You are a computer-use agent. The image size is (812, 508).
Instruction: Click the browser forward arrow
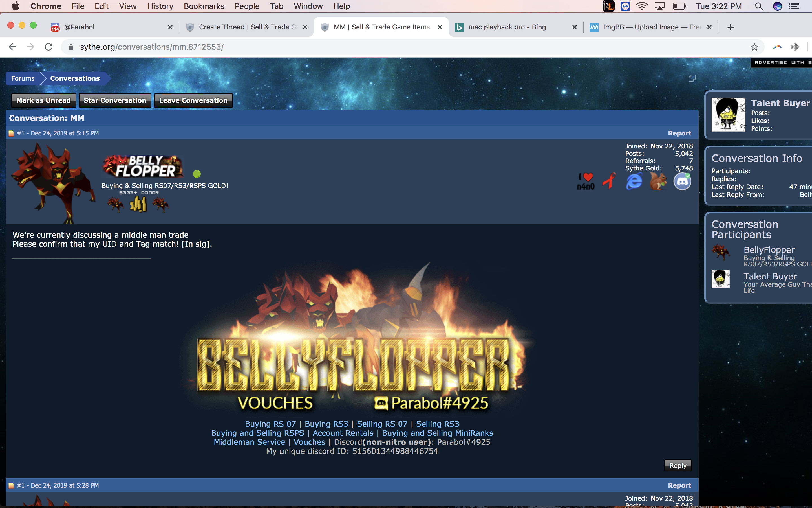coord(30,47)
